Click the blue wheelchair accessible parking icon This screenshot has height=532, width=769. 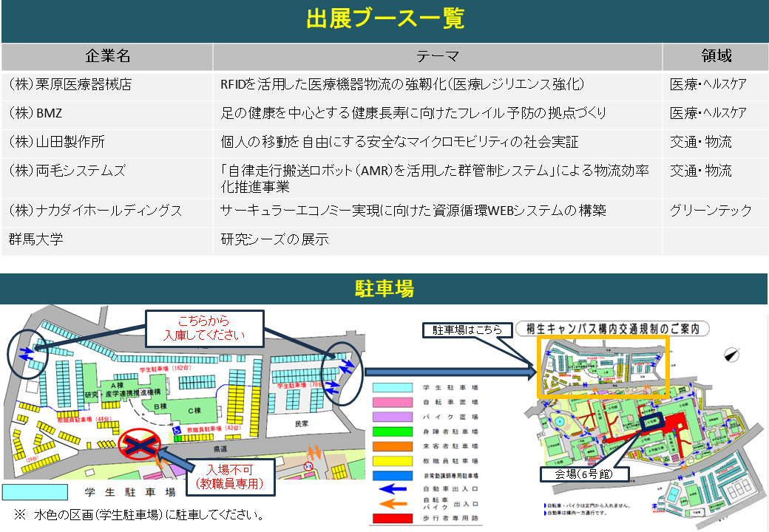point(176,429)
